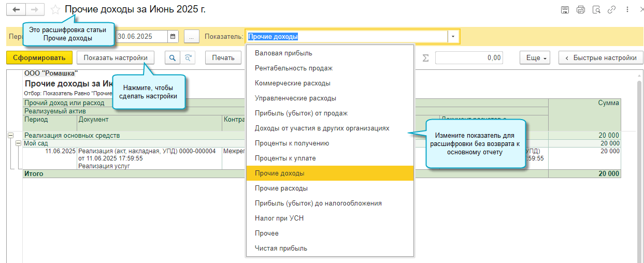Screen dimensions: 644x263
Task: Click Показать настройки button
Action: pyautogui.click(x=116, y=58)
